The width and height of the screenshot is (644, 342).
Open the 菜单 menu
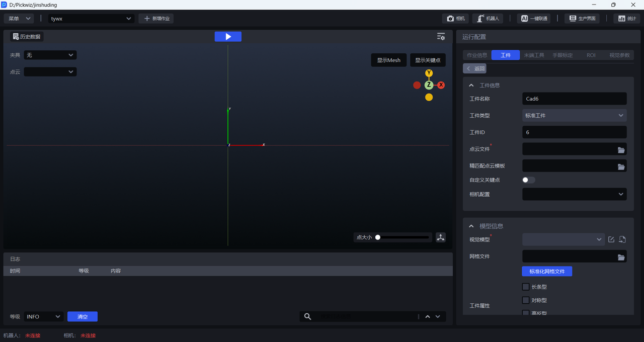tap(19, 19)
